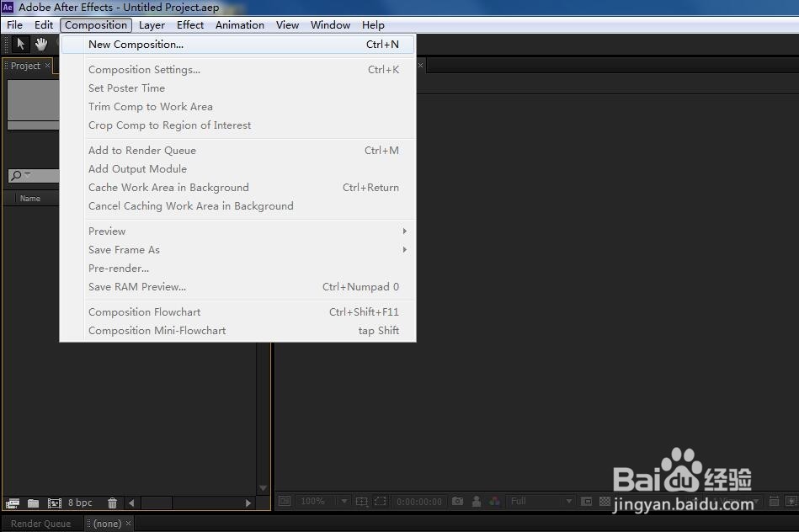
Task: Click the Show Snapshot person icon
Action: 476,502
